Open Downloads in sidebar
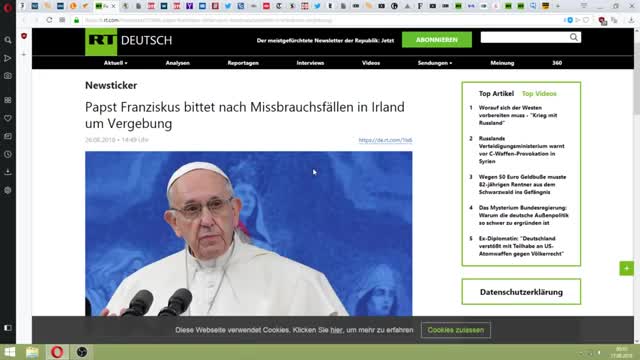The height and width of the screenshot is (360, 640). tap(8, 172)
